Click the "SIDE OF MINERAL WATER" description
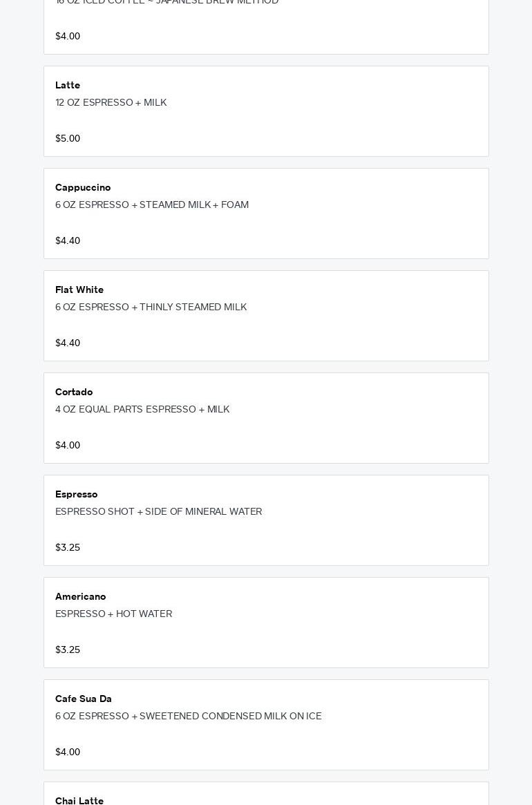Viewport: 532px width, 805px height. (203, 511)
